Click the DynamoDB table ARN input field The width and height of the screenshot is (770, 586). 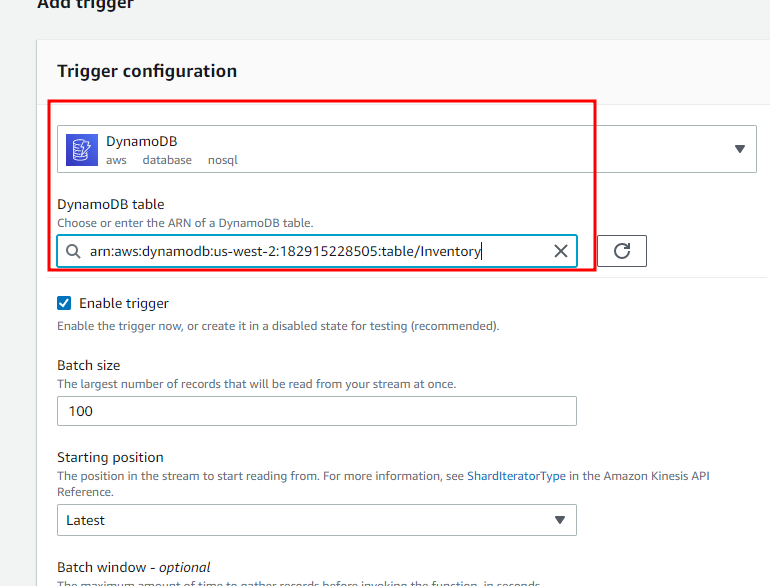pyautogui.click(x=317, y=251)
